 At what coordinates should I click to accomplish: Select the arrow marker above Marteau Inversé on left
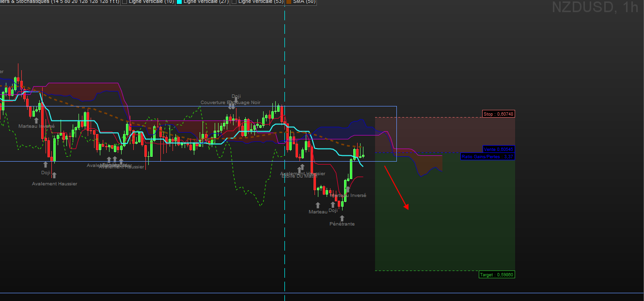click(x=36, y=120)
